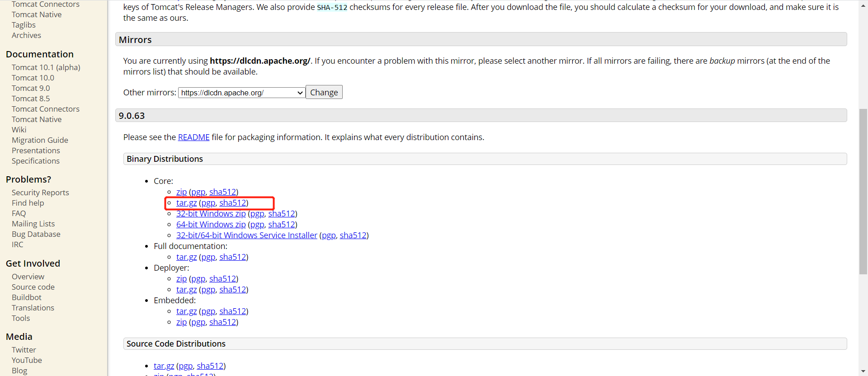The height and width of the screenshot is (376, 868).
Task: Open the Bug Database sidebar link
Action: (36, 234)
